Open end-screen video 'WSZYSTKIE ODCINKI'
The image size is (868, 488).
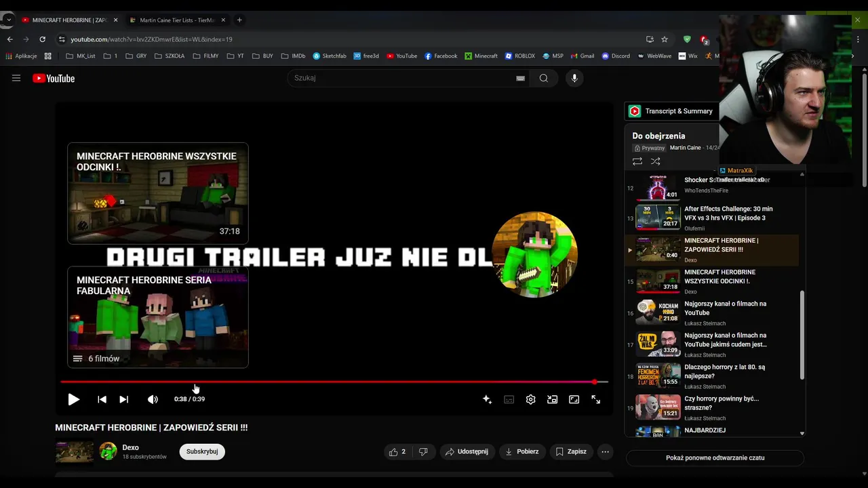158,193
